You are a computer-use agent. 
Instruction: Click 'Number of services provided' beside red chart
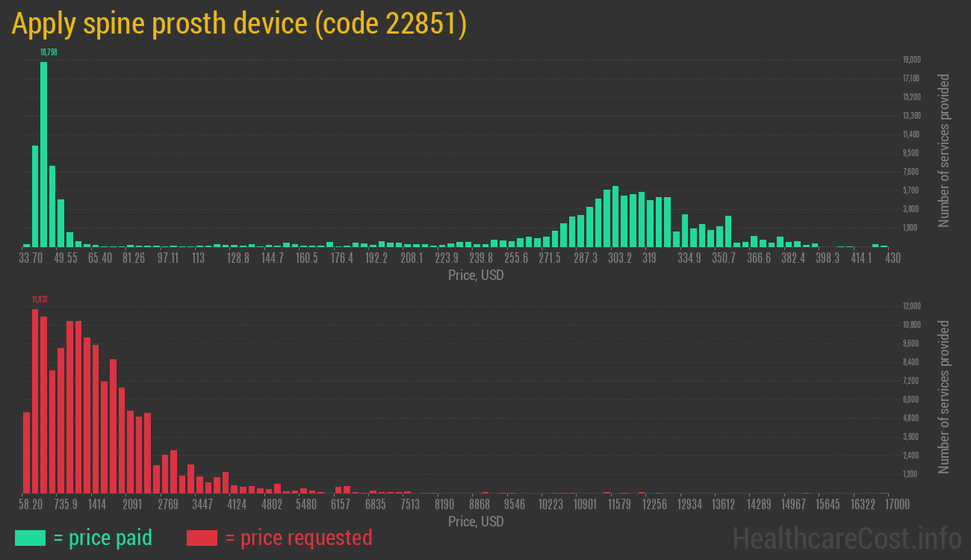[944, 397]
